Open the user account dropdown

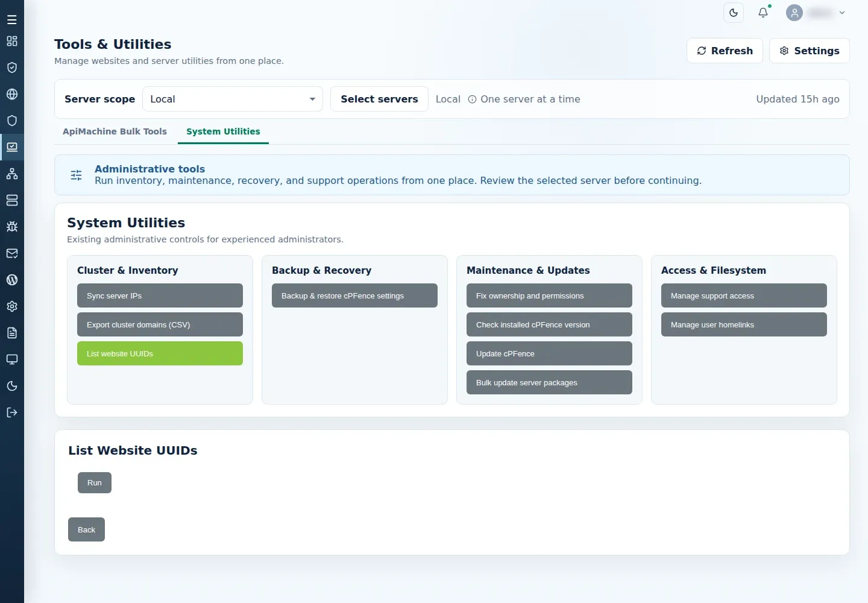[817, 13]
